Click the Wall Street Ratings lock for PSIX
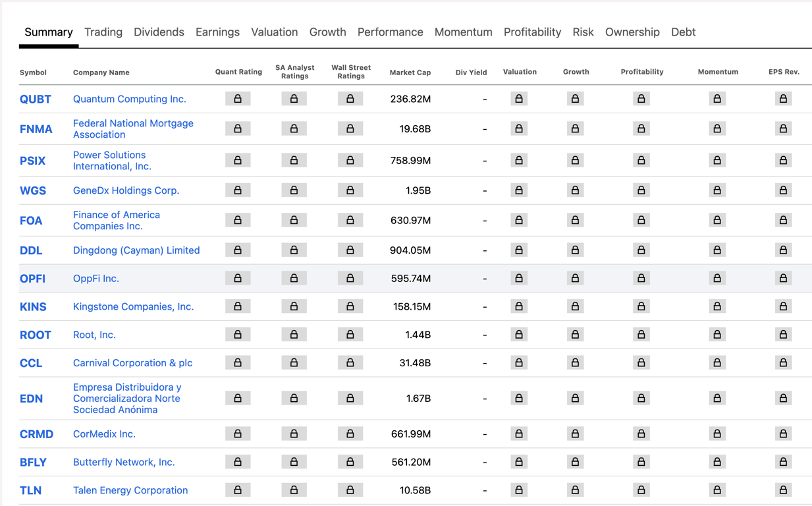The image size is (812, 506). point(350,160)
